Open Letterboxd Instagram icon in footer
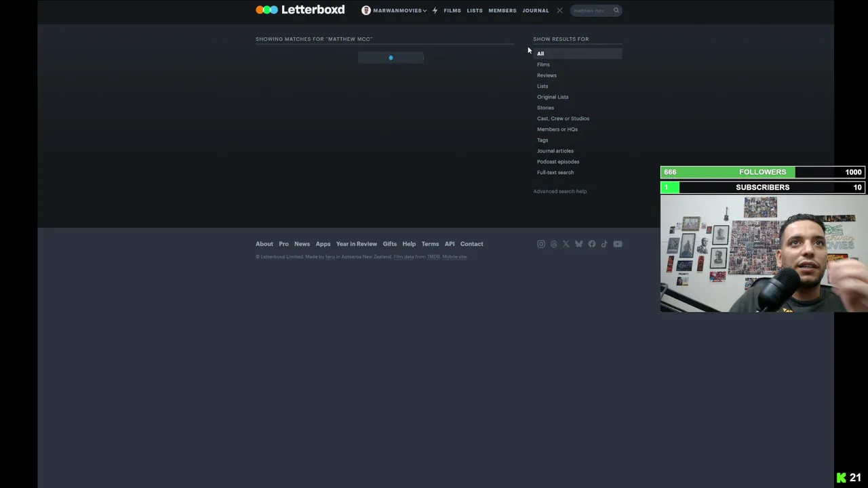This screenshot has width=868, height=488. pyautogui.click(x=541, y=244)
